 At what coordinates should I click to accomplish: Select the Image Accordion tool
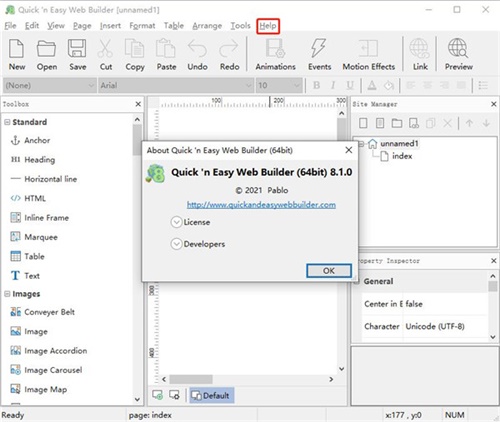pos(49,351)
